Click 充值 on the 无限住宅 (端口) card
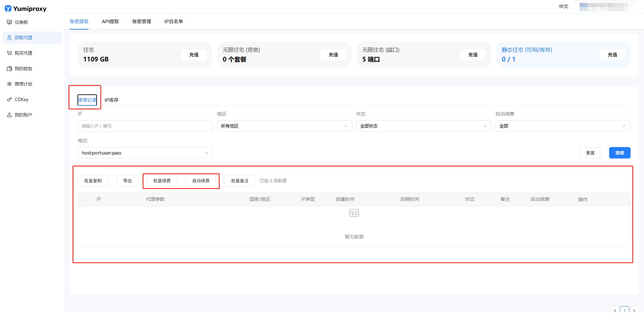The image size is (644, 320). click(473, 55)
